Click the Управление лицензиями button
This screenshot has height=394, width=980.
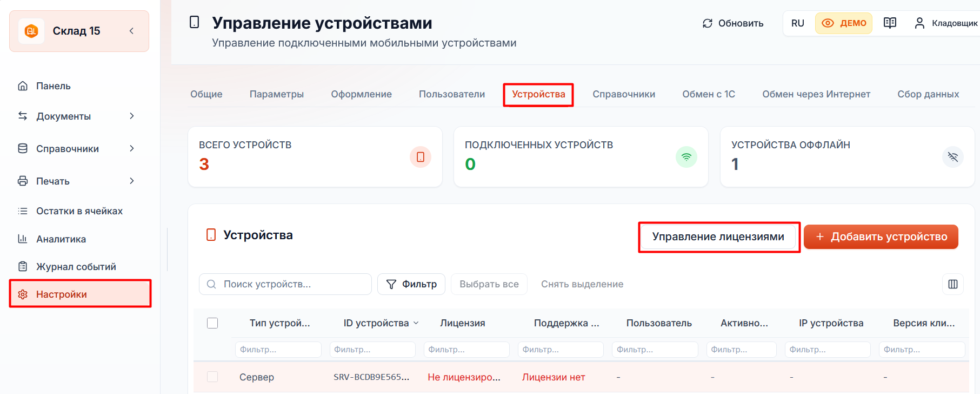(718, 237)
